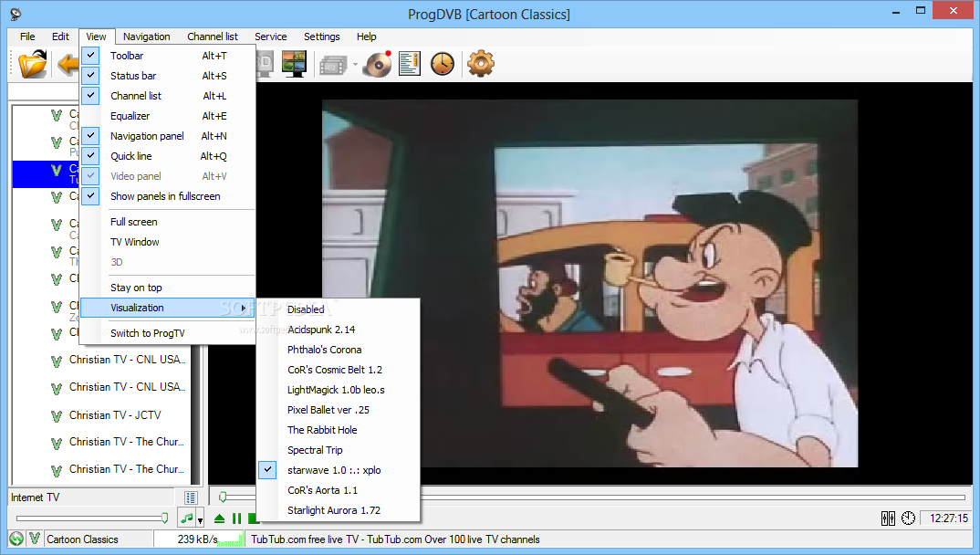Enable Stay on top
Screen dimensions: 980x555
point(168,288)
